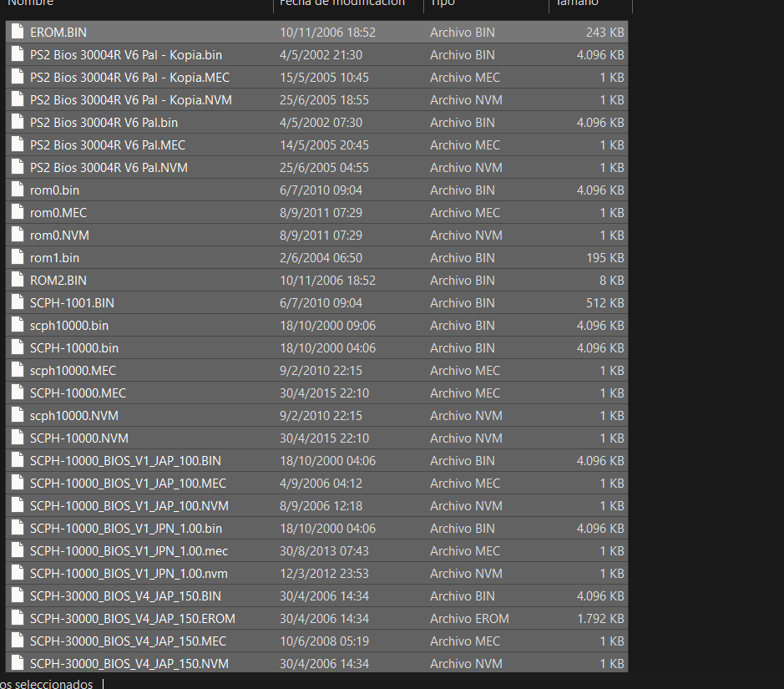Select the rom0.bin file name

pyautogui.click(x=54, y=190)
